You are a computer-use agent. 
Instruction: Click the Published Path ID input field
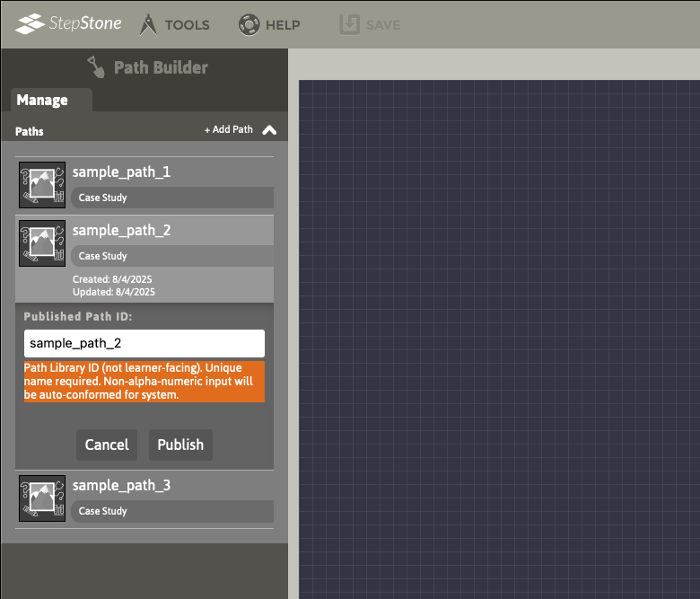tap(144, 343)
